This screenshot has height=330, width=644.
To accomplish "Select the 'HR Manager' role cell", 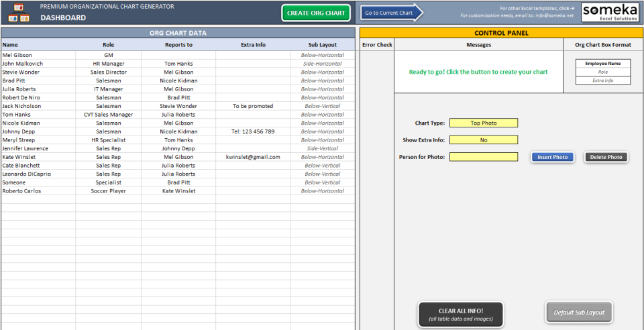I will coord(109,64).
